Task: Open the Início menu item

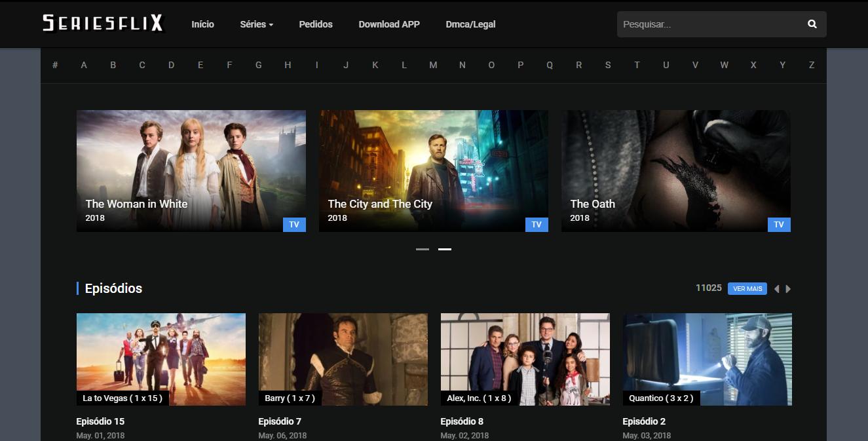Action: pyautogui.click(x=202, y=24)
